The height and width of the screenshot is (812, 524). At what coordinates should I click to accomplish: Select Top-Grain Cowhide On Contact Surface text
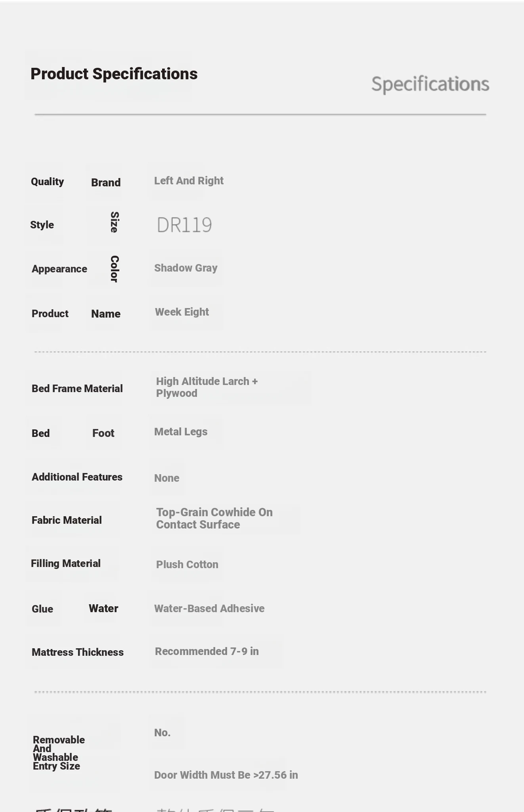214,519
